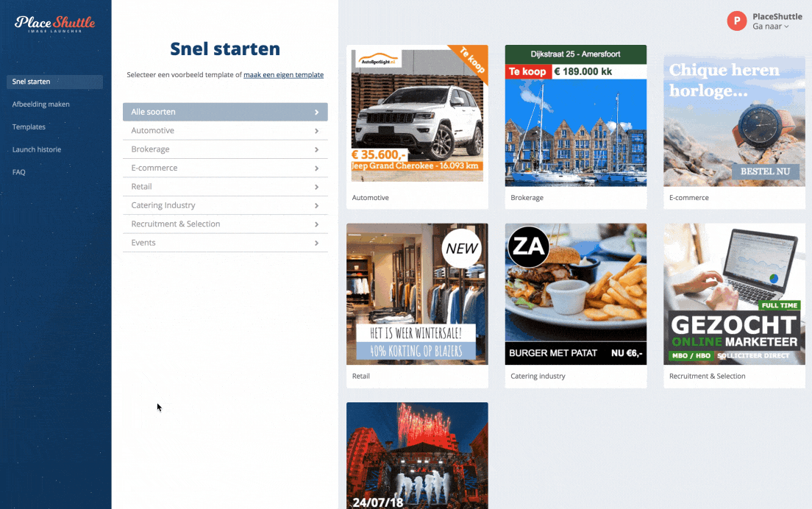Screen dimensions: 812x509
Task: Click the Events row chevron icon
Action: (316, 243)
